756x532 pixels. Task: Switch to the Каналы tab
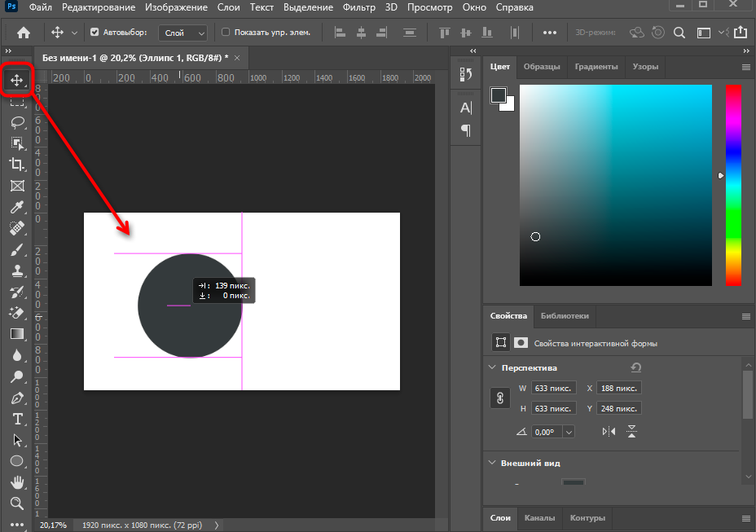point(539,517)
